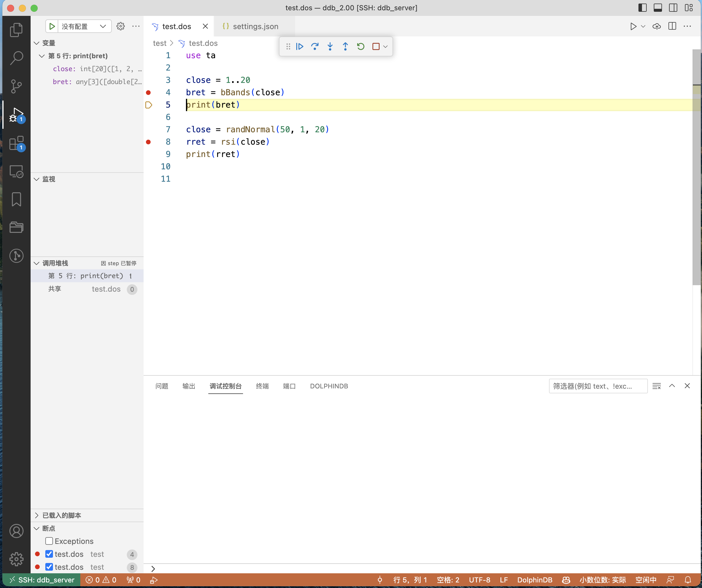Click the debug console filter field

point(597,386)
